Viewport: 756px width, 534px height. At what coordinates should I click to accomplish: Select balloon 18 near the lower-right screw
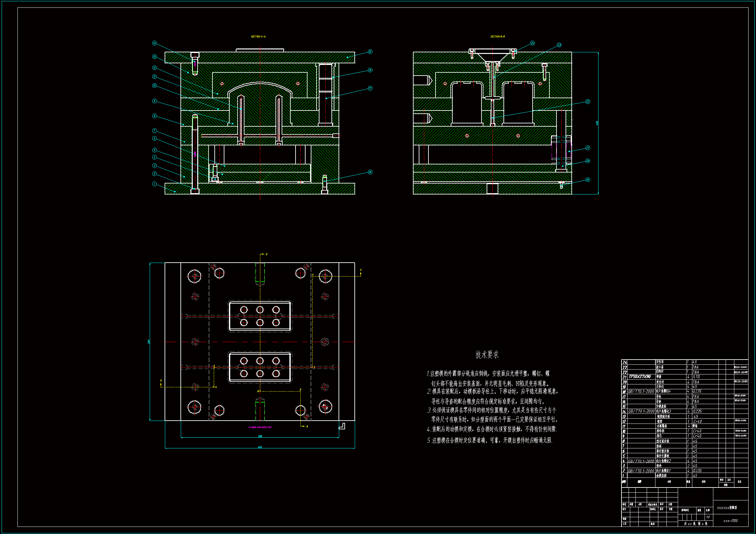pos(370,172)
